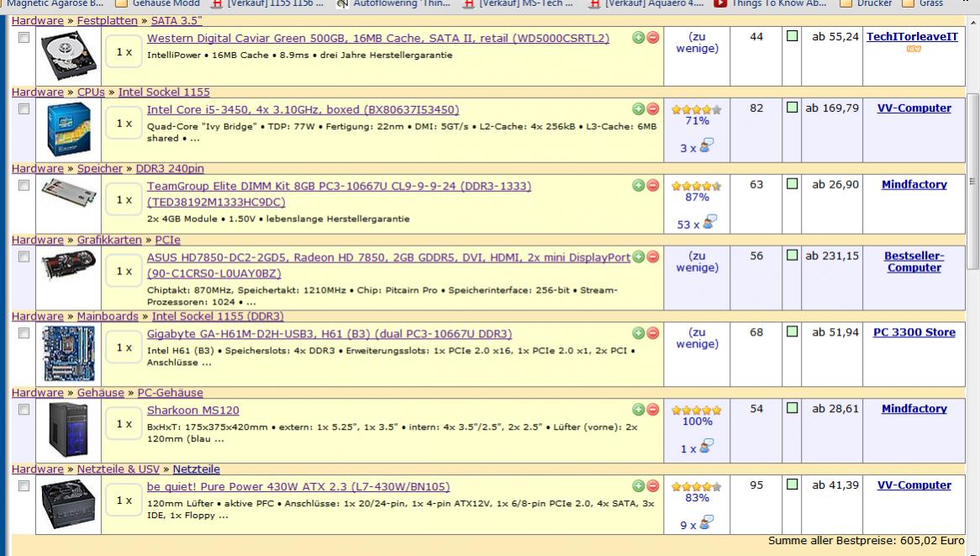Open the 3 x user reviews icon for Intel Core i5
This screenshot has width=980, height=556.
pyautogui.click(x=706, y=146)
